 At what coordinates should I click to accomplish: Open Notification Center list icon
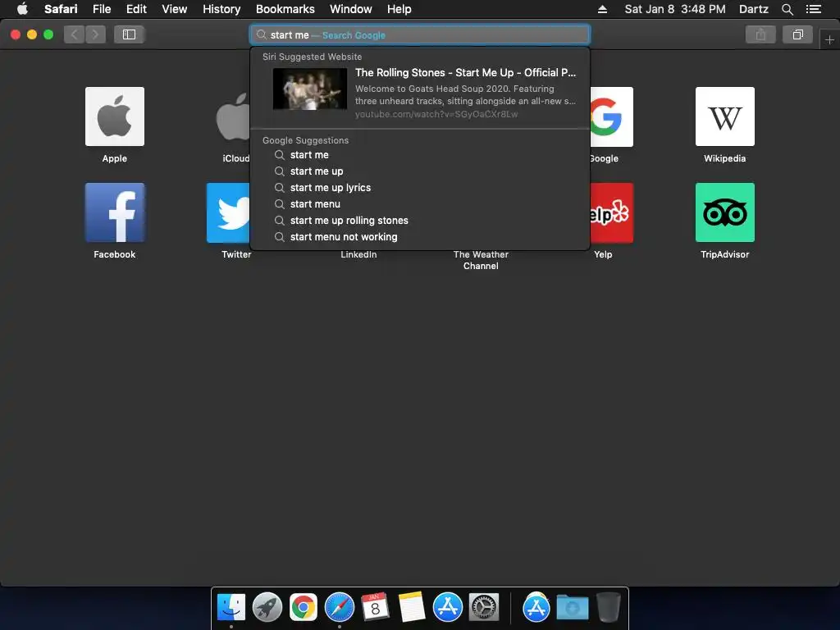tap(814, 9)
